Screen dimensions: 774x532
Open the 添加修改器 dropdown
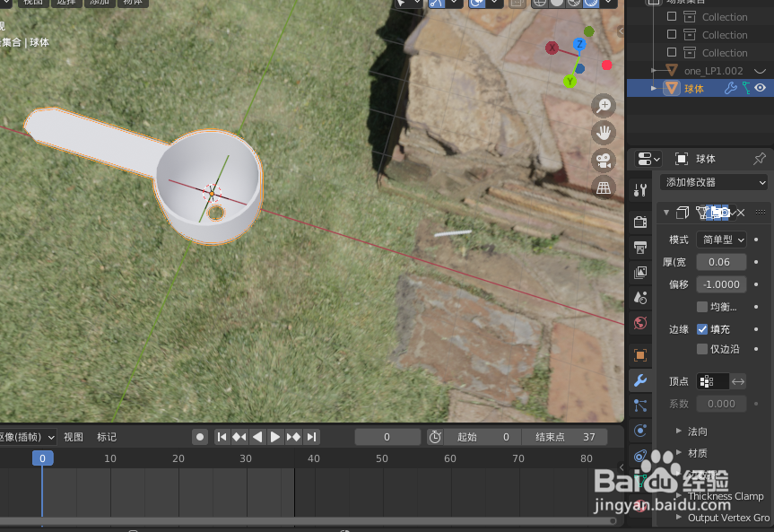pyautogui.click(x=714, y=182)
